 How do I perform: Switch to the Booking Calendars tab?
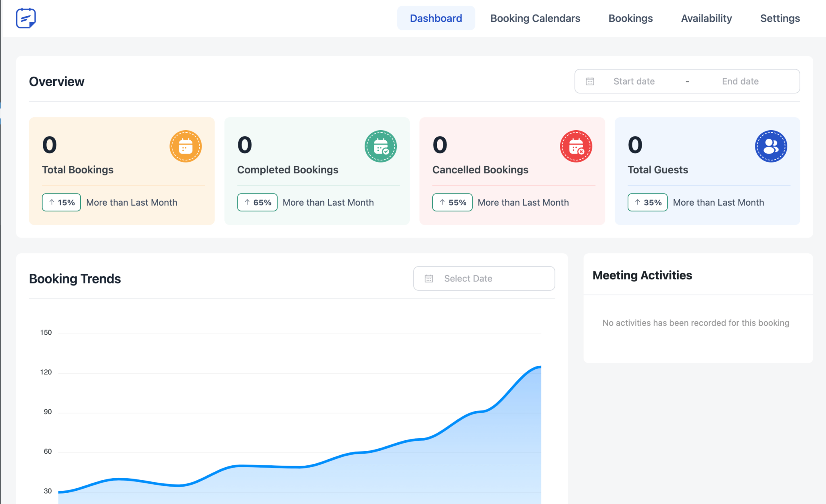click(535, 18)
